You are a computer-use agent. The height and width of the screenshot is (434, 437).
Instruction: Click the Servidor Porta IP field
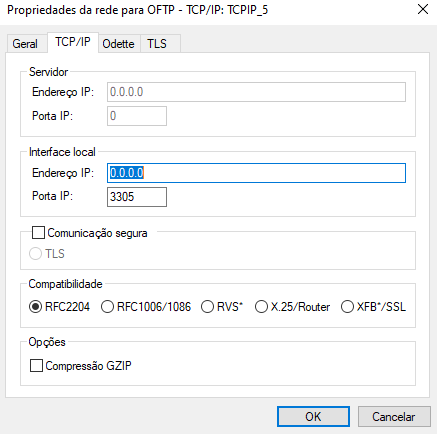137,116
